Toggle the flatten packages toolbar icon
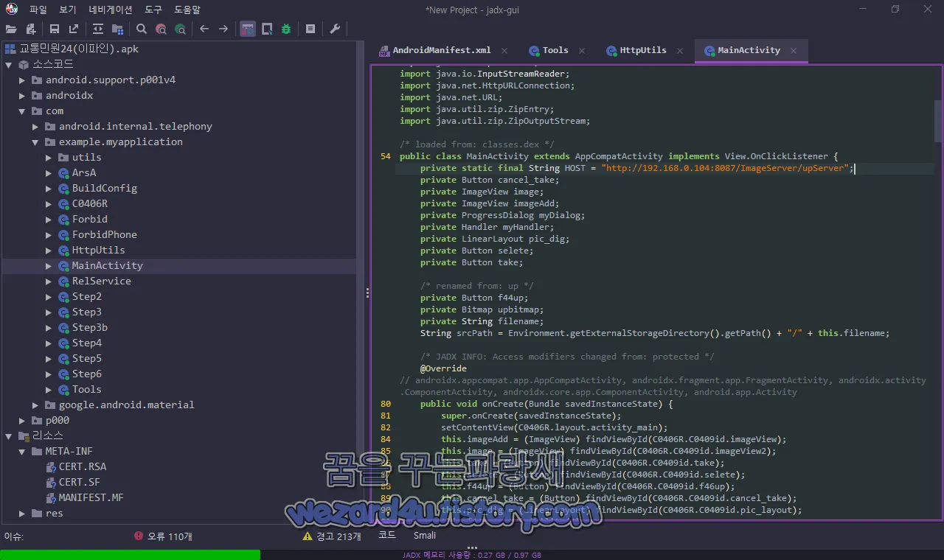The height and width of the screenshot is (560, 944). pos(117,29)
